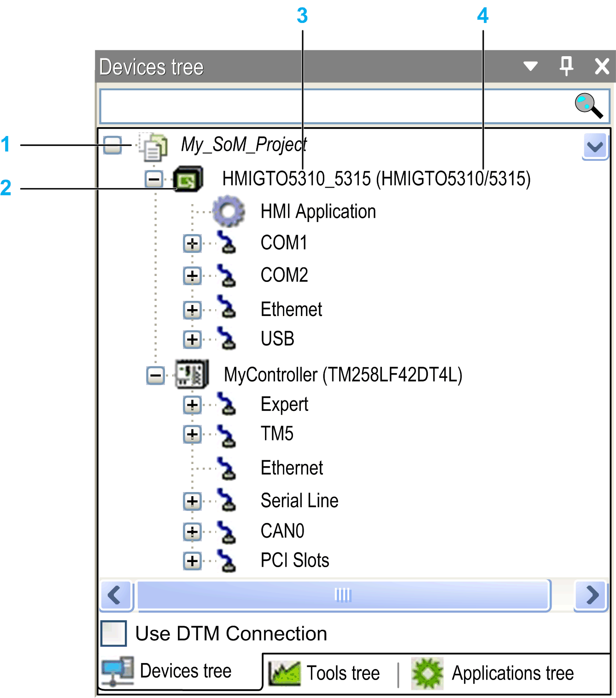Click the PCI Slots node icon
This screenshot has height=698, width=616.
coord(226,561)
